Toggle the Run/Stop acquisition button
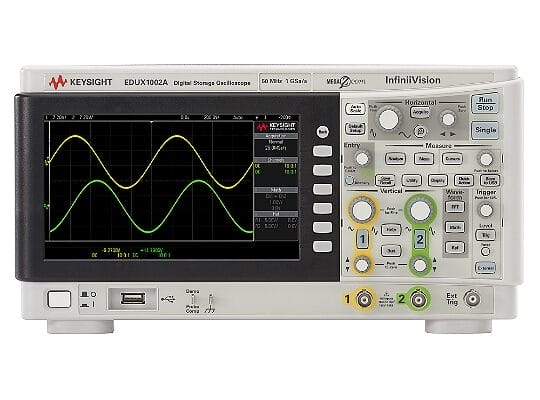Viewport: 540px width, 400px height. pyautogui.click(x=485, y=103)
